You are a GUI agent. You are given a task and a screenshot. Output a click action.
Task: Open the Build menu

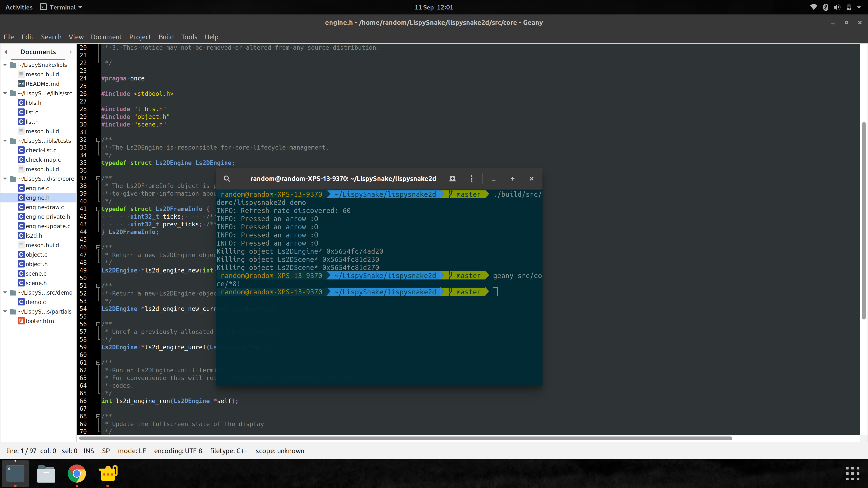click(166, 37)
